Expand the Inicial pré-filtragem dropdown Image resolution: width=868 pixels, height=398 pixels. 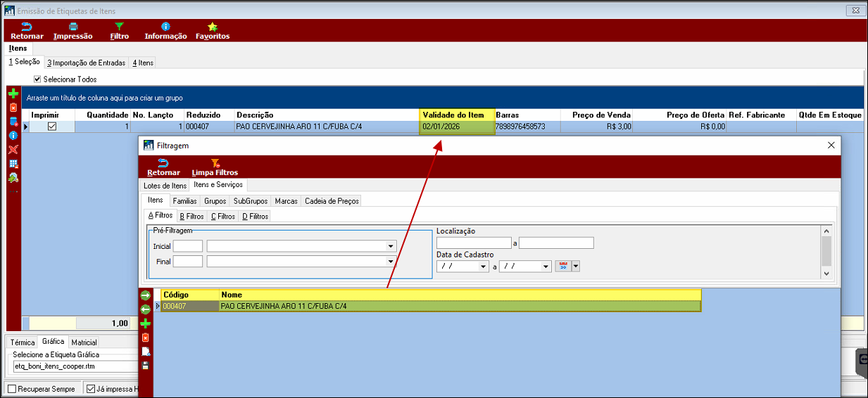[x=390, y=246]
